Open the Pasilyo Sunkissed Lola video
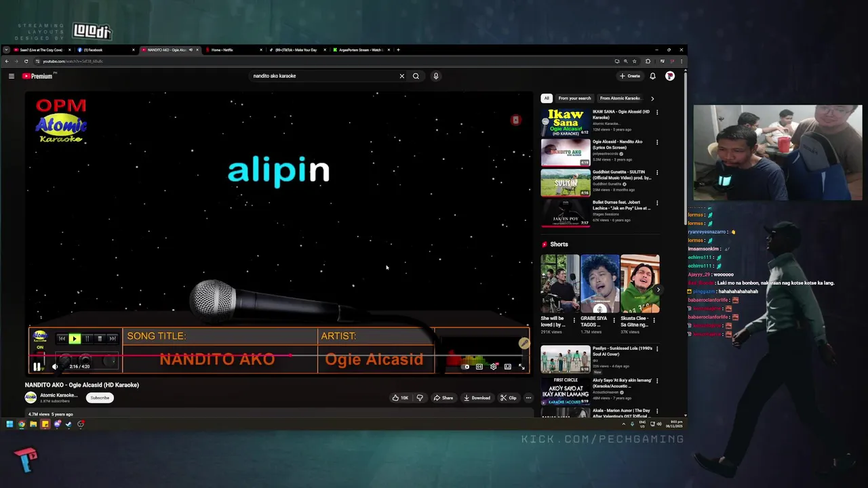The image size is (868, 488). tap(566, 360)
